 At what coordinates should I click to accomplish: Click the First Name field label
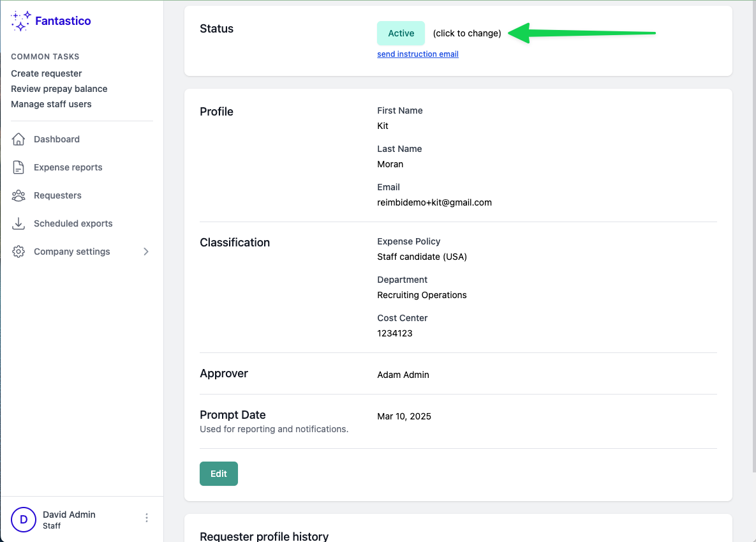[x=400, y=110]
